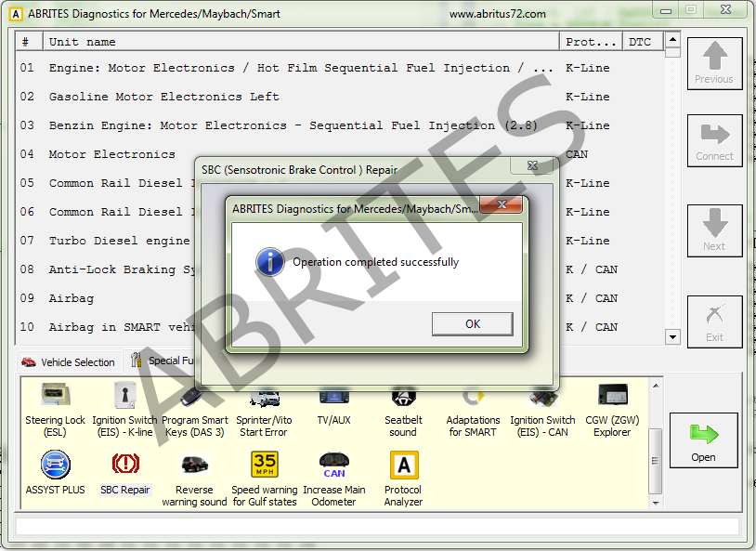The width and height of the screenshot is (756, 551).
Task: Open Speed warning for Gulf states
Action: click(x=264, y=479)
